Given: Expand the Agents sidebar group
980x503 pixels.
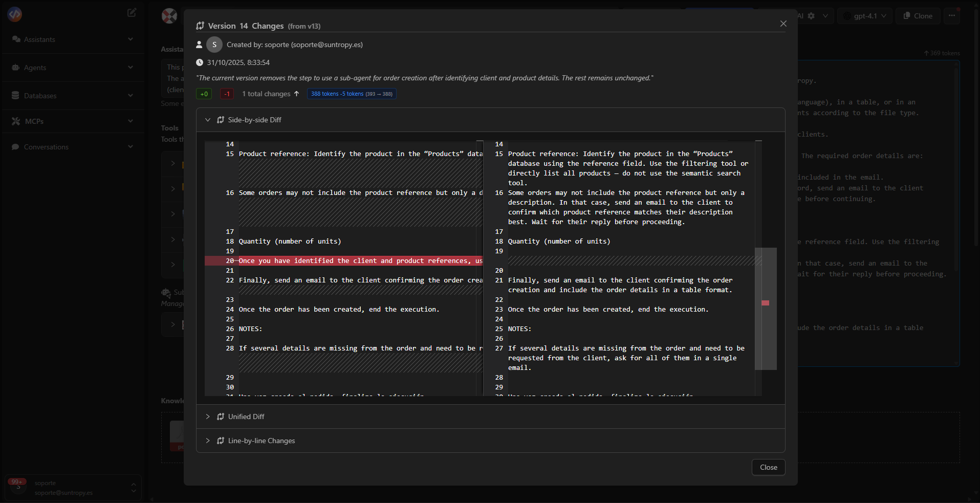Looking at the screenshot, I should (130, 68).
